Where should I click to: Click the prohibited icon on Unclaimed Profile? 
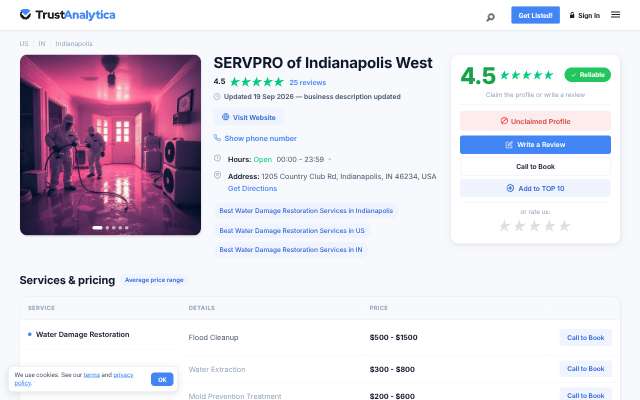tap(504, 121)
